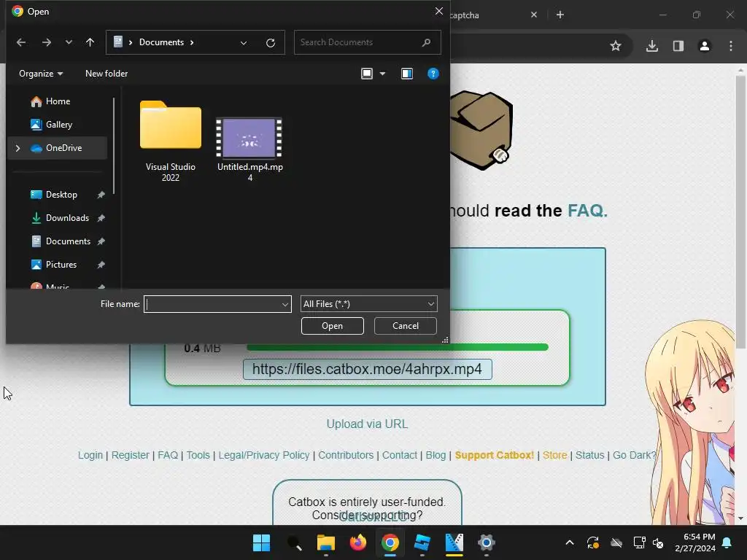
Task: Click the Go Dark? link
Action: (634, 455)
